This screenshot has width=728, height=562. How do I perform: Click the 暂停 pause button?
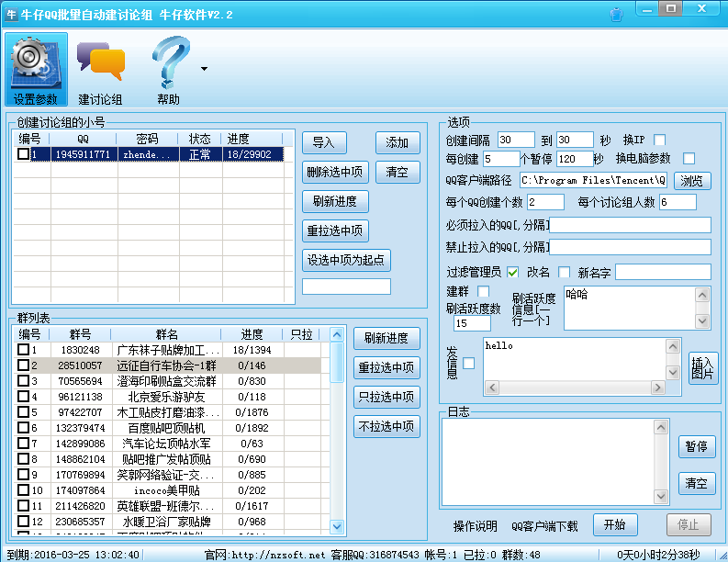tap(697, 446)
